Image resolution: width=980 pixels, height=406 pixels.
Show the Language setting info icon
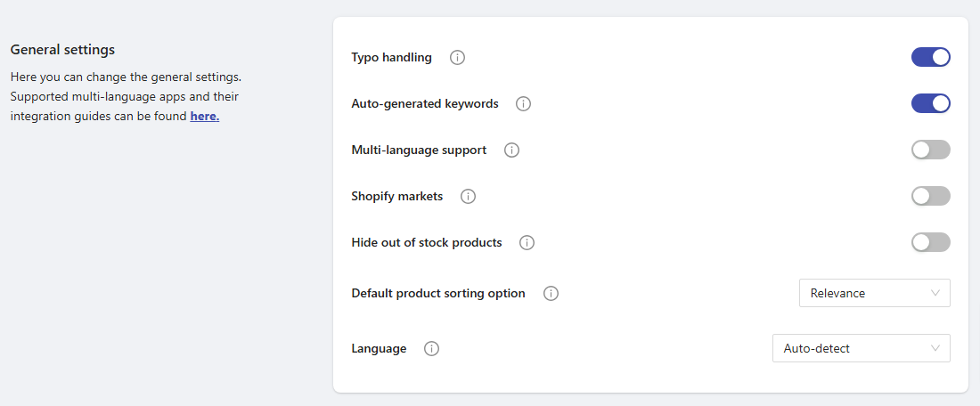point(432,349)
